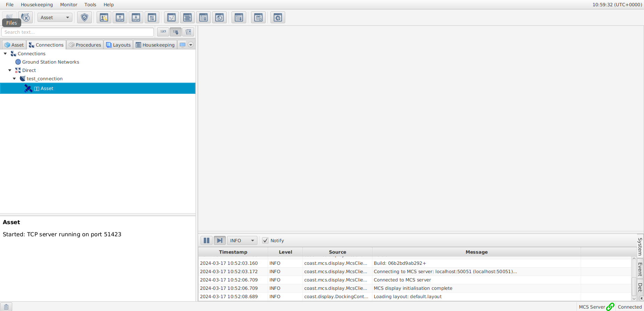Image resolution: width=644 pixels, height=311 pixels.
Task: Switch to the Procedures tab
Action: (85, 45)
